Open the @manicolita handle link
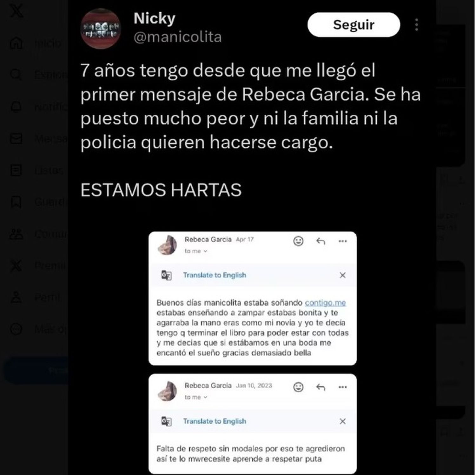476x475 pixels. tap(177, 37)
